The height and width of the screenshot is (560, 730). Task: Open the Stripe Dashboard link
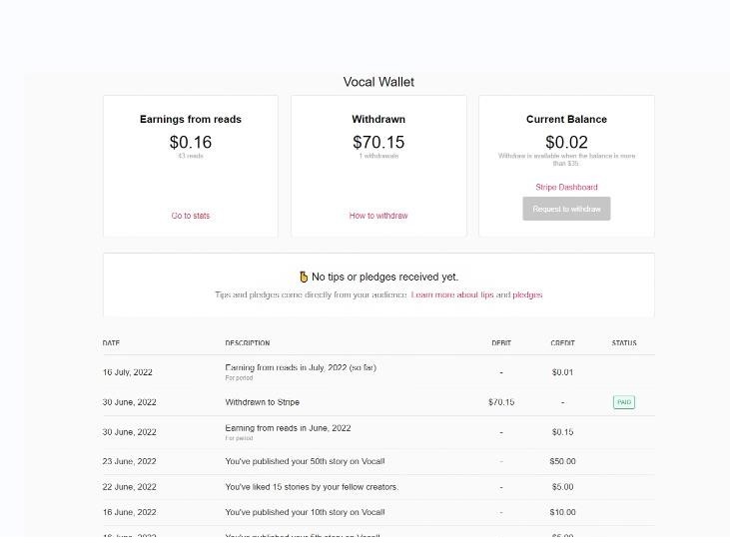pos(566,187)
